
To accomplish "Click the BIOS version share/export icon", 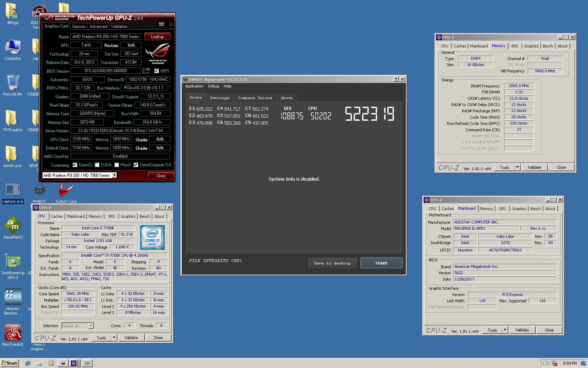I will pos(146,71).
